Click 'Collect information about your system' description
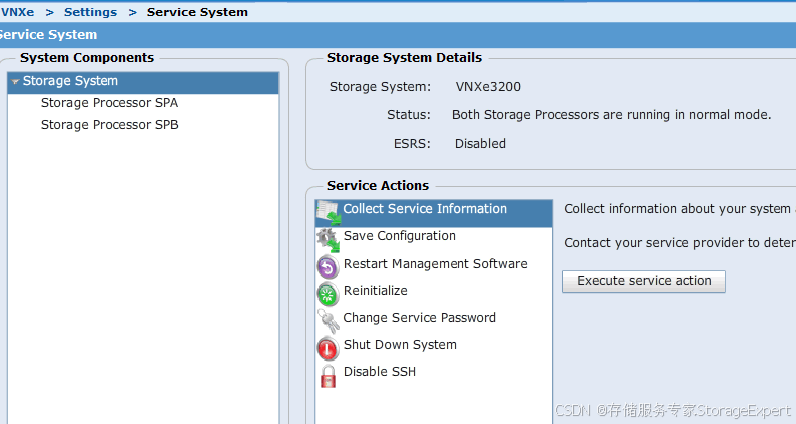The image size is (796, 424). (680, 209)
